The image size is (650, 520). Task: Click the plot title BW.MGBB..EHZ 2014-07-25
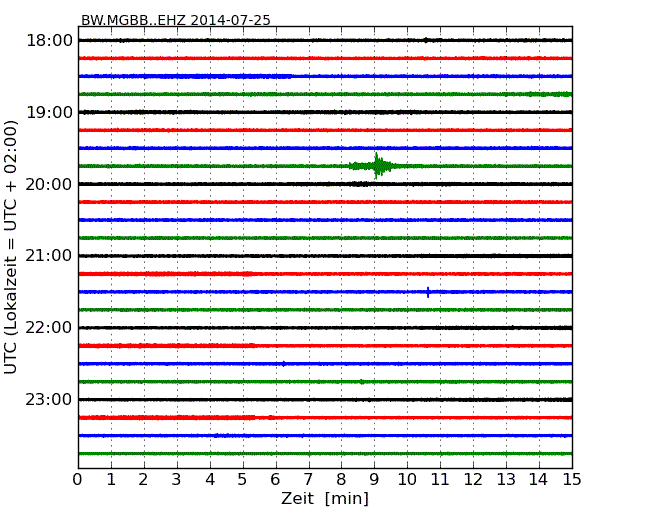[175, 20]
